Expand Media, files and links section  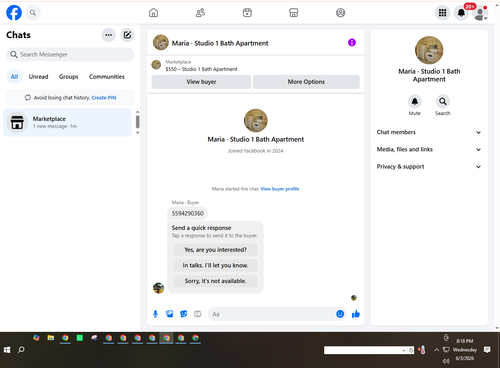429,149
